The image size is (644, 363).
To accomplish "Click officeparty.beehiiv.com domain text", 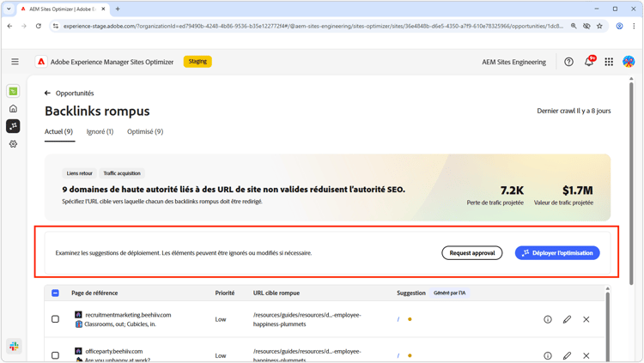I will (113, 351).
